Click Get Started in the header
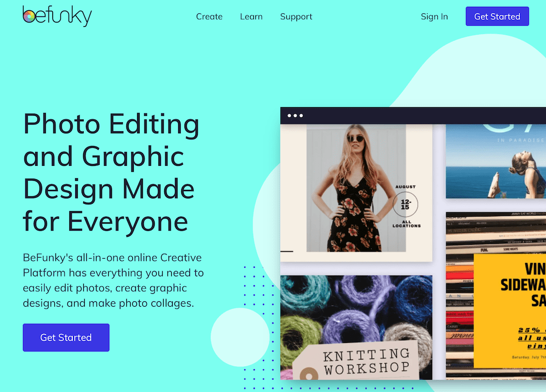Image resolution: width=546 pixels, height=392 pixels. click(497, 17)
